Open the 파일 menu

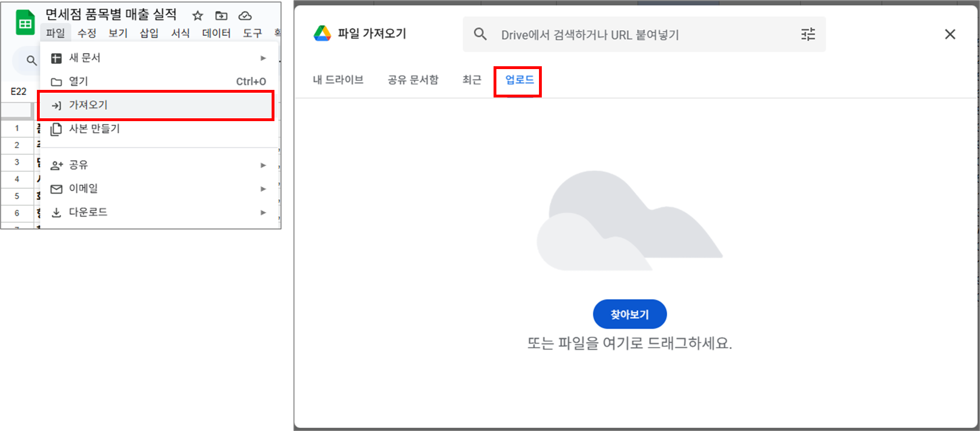(55, 33)
